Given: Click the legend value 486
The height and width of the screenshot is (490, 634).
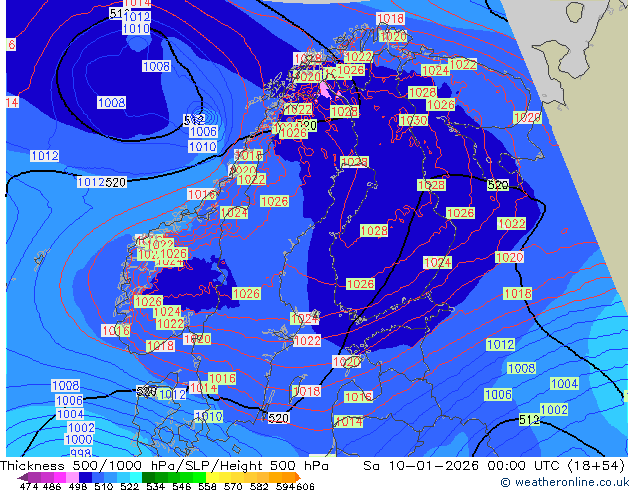Looking at the screenshot, I should point(51,486).
